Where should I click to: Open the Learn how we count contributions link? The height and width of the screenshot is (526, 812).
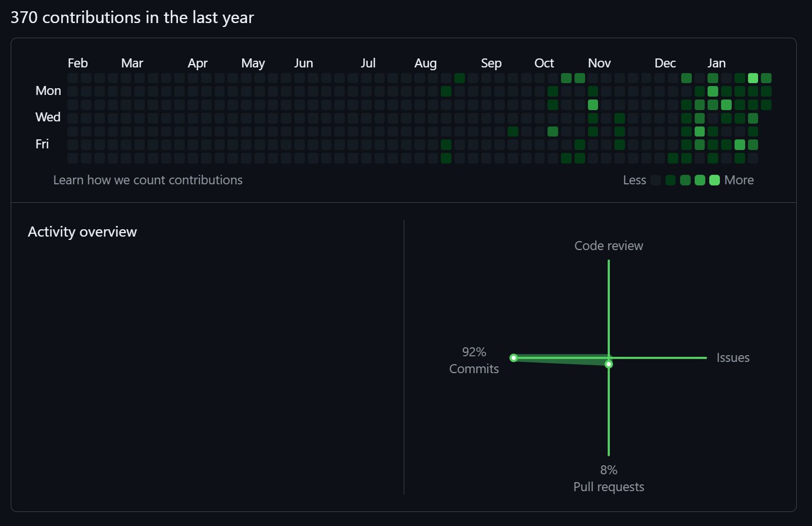point(148,180)
